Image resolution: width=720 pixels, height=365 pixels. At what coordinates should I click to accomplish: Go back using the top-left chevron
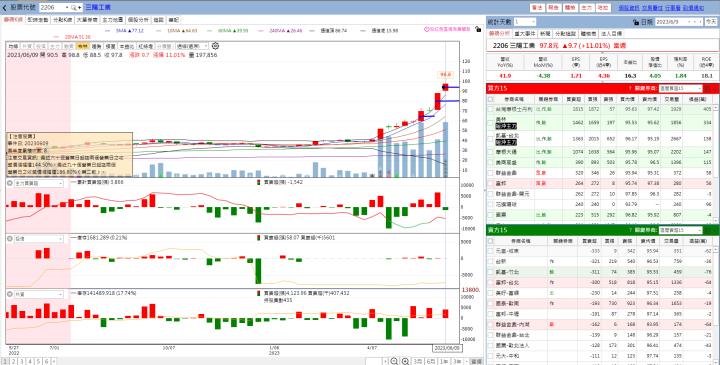5,8
